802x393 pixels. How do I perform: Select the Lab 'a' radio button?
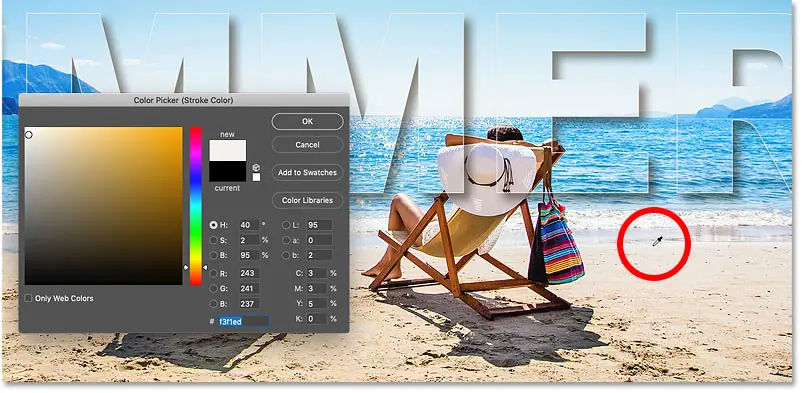click(285, 240)
